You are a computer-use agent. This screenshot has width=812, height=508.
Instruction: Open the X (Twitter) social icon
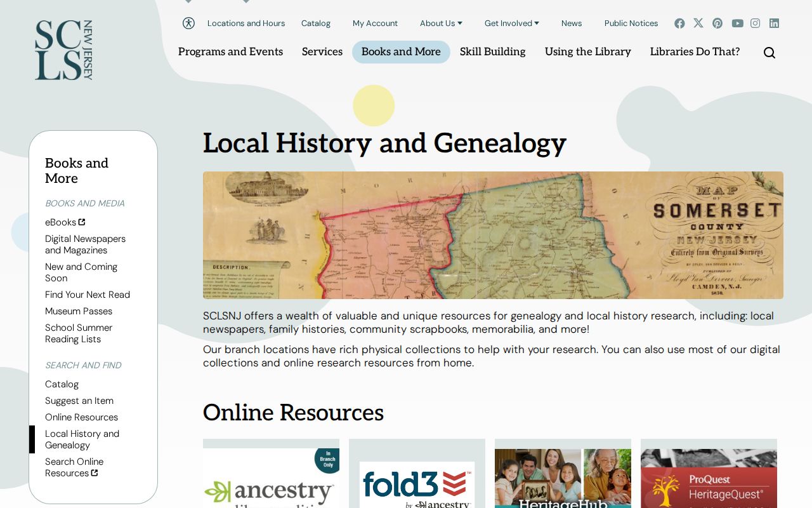698,23
